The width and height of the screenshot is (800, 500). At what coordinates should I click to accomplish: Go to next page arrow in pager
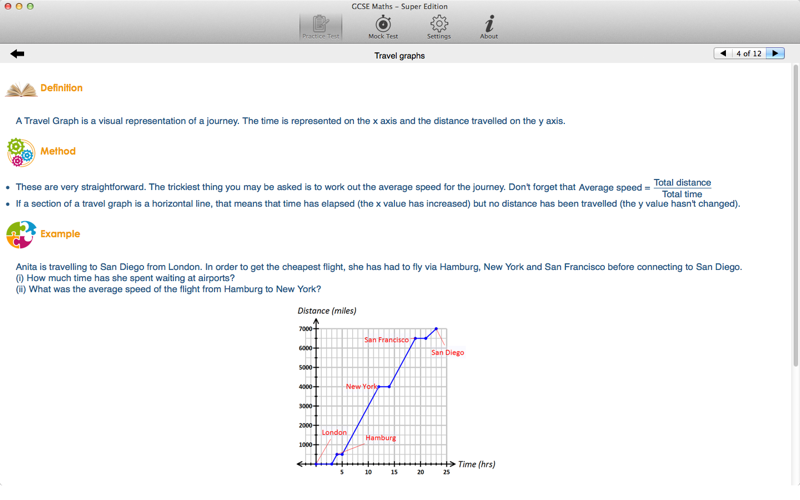775,53
